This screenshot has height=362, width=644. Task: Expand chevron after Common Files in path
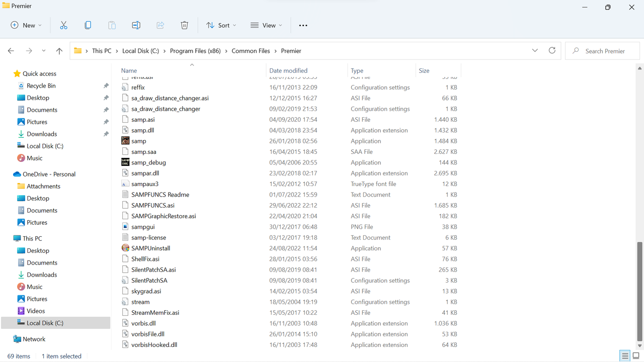point(276,51)
